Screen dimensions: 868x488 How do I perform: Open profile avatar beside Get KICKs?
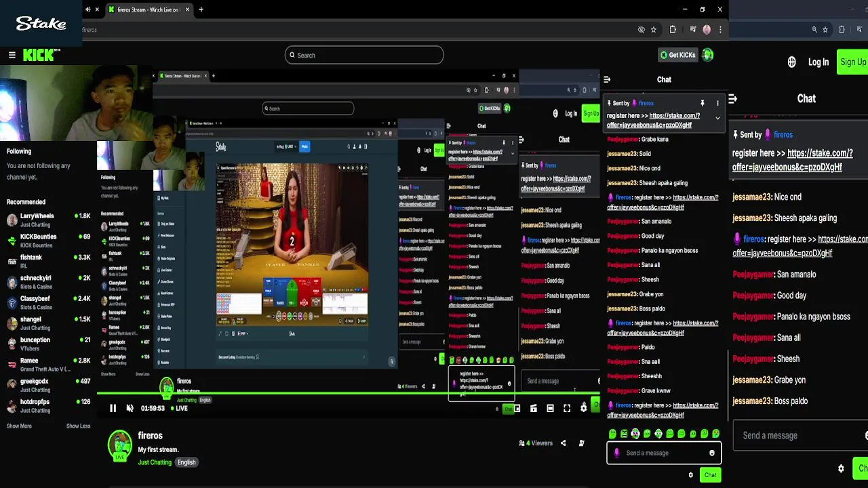coord(708,55)
